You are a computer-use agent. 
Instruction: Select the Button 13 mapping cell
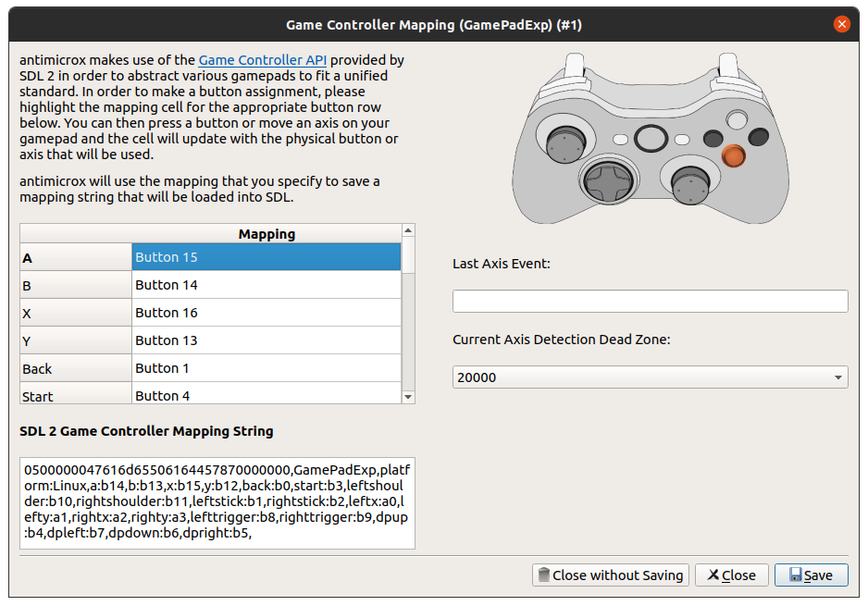pos(267,340)
